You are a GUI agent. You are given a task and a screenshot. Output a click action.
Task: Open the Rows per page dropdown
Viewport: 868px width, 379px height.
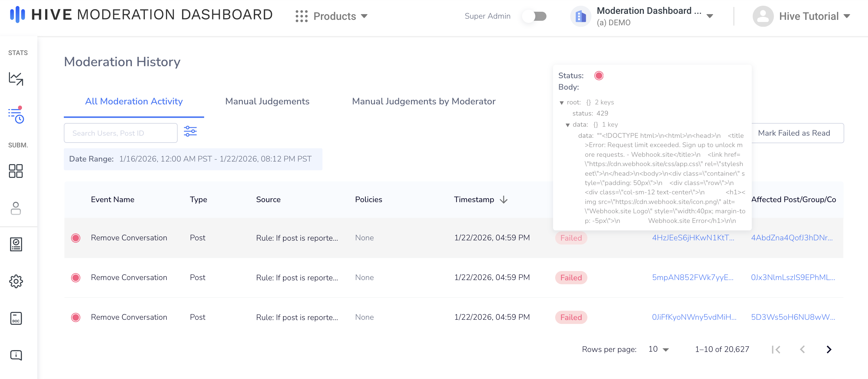click(x=658, y=349)
